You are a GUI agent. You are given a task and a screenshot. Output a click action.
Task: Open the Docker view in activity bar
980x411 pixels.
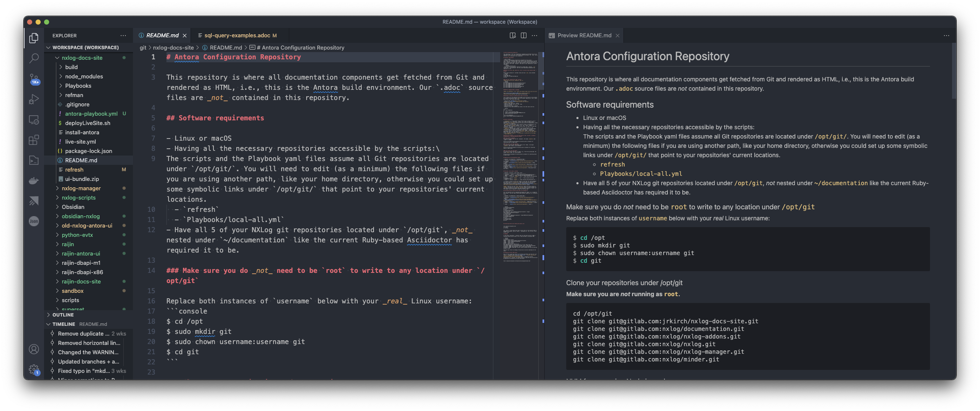pyautogui.click(x=34, y=181)
